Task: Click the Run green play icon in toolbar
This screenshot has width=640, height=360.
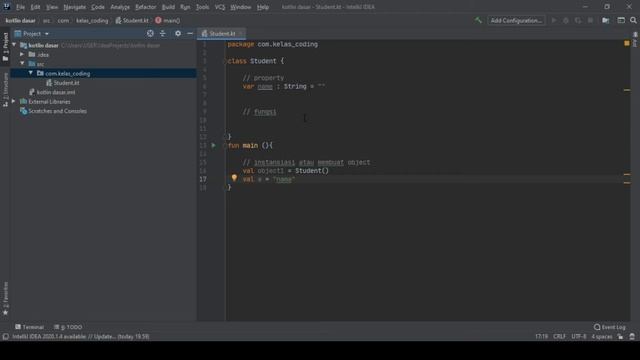Action: click(x=554, y=20)
